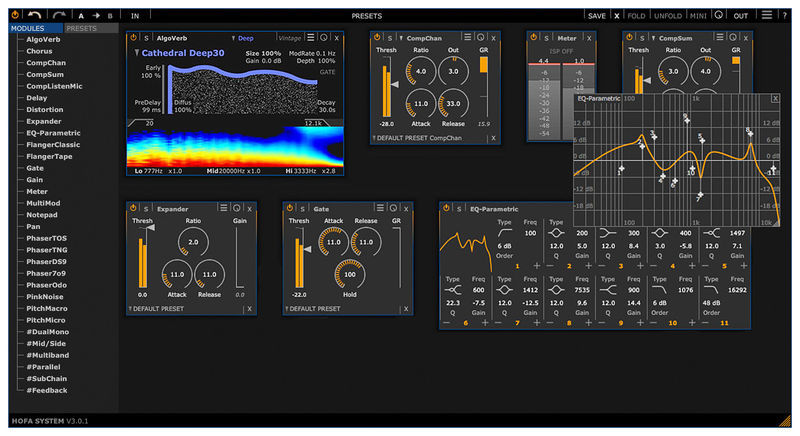Screen dimensions: 800x436
Task: Toggle ISP OFF in the Meter module
Action: 561,52
